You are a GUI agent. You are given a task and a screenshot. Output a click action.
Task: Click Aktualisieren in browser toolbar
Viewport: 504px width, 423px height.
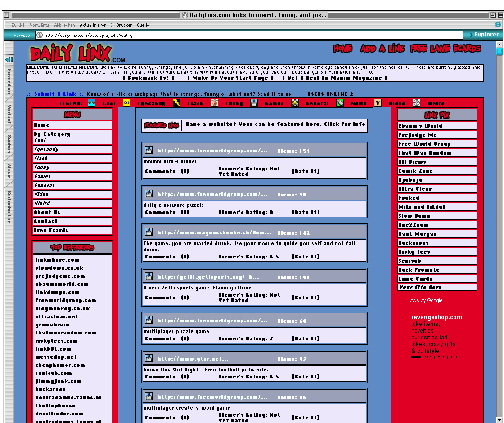point(93,25)
